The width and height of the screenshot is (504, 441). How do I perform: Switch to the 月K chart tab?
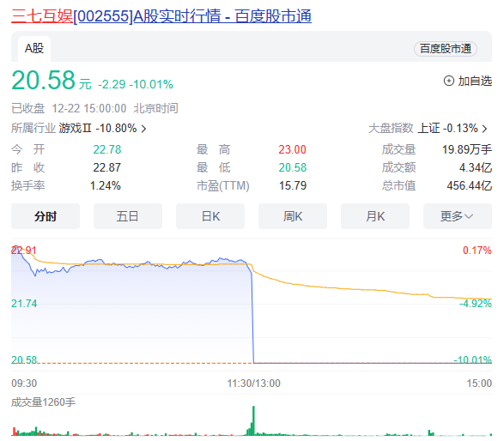point(375,216)
